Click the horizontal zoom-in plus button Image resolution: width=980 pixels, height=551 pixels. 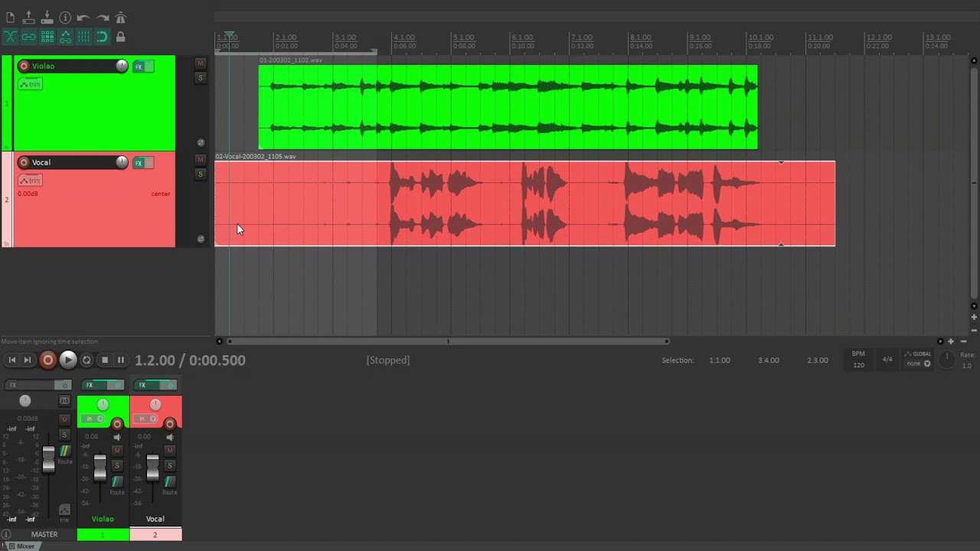coord(951,341)
